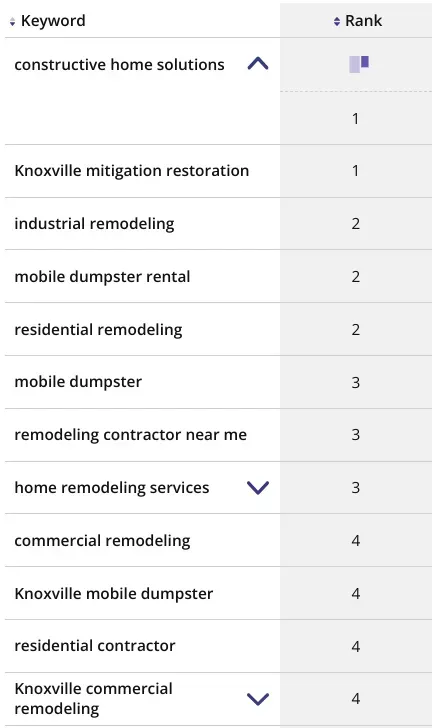Click the Keyword column sort arrows icon
The height and width of the screenshot is (728, 432).
(x=12, y=22)
